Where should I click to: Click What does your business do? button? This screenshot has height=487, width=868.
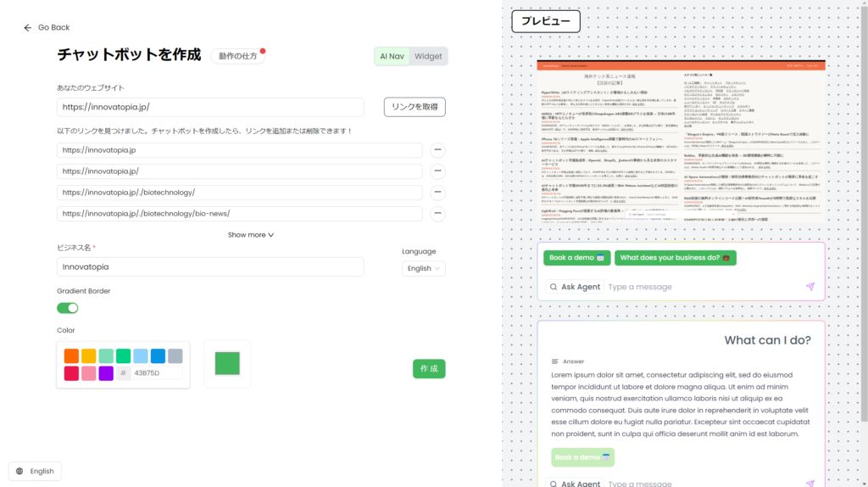[x=676, y=258]
